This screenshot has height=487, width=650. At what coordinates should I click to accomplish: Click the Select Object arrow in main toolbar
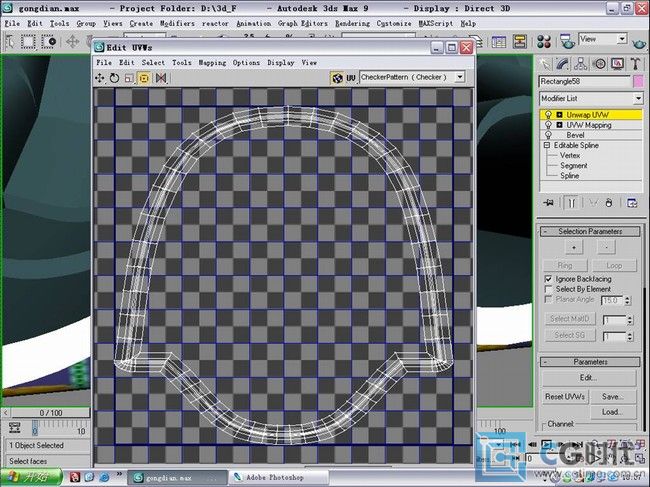coord(10,41)
